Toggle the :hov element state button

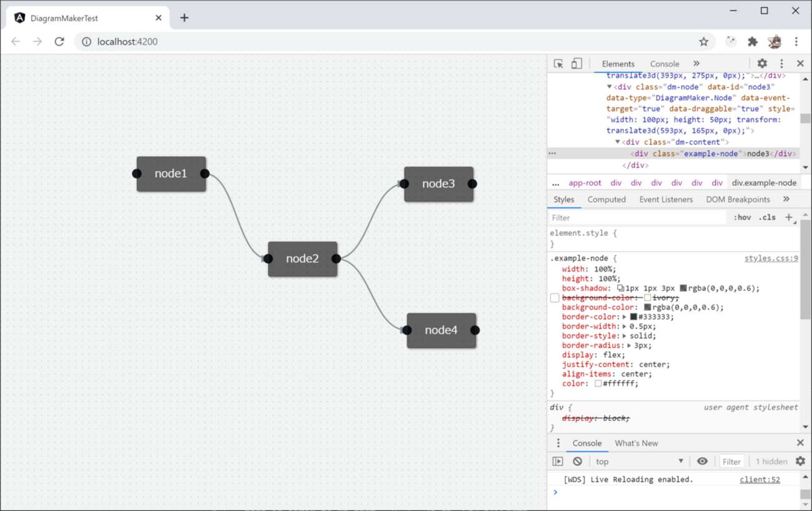click(742, 217)
